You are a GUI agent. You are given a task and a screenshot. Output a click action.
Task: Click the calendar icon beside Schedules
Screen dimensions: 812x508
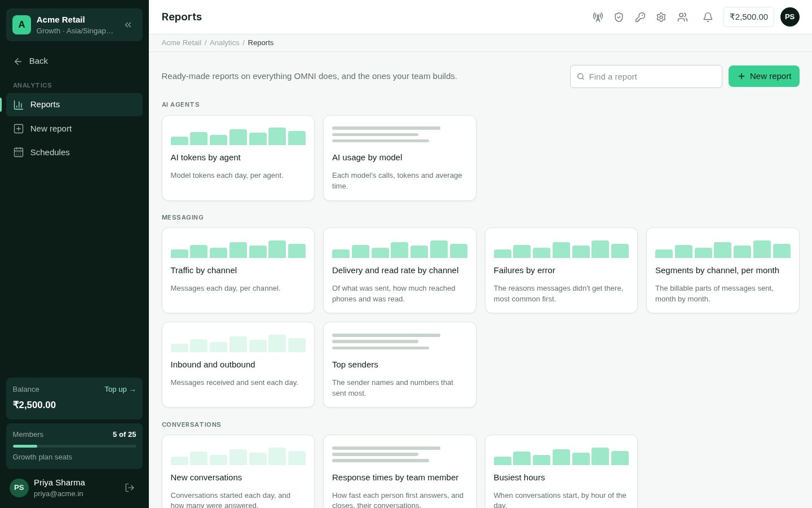point(19,152)
